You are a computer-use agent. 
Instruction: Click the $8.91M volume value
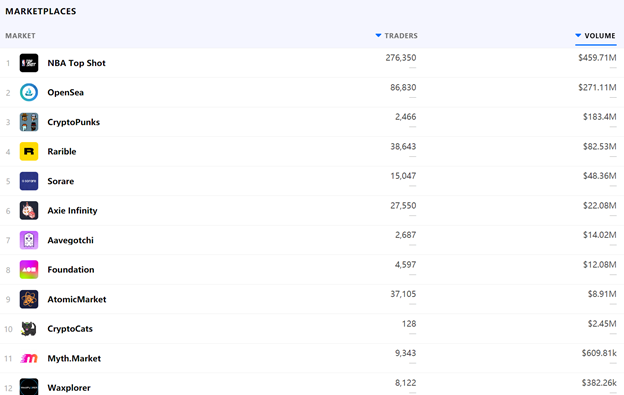[602, 294]
